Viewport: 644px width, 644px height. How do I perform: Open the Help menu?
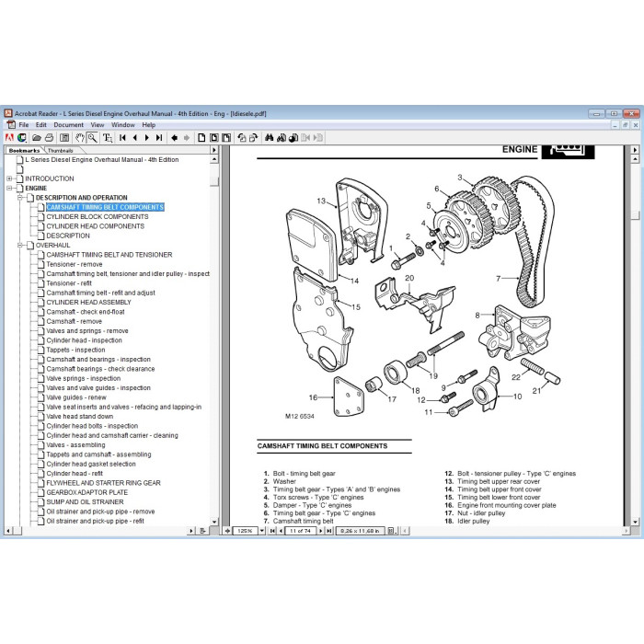(x=149, y=125)
